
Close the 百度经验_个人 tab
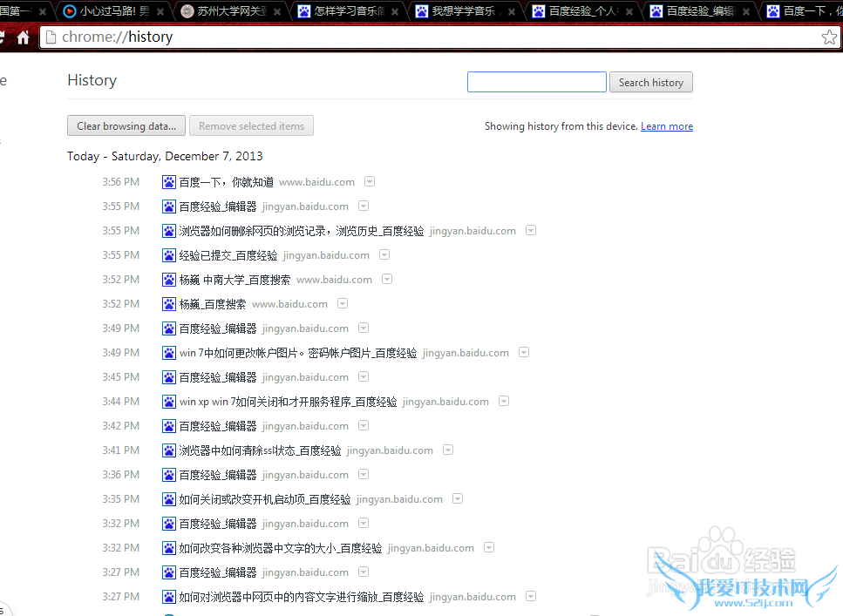(x=629, y=11)
